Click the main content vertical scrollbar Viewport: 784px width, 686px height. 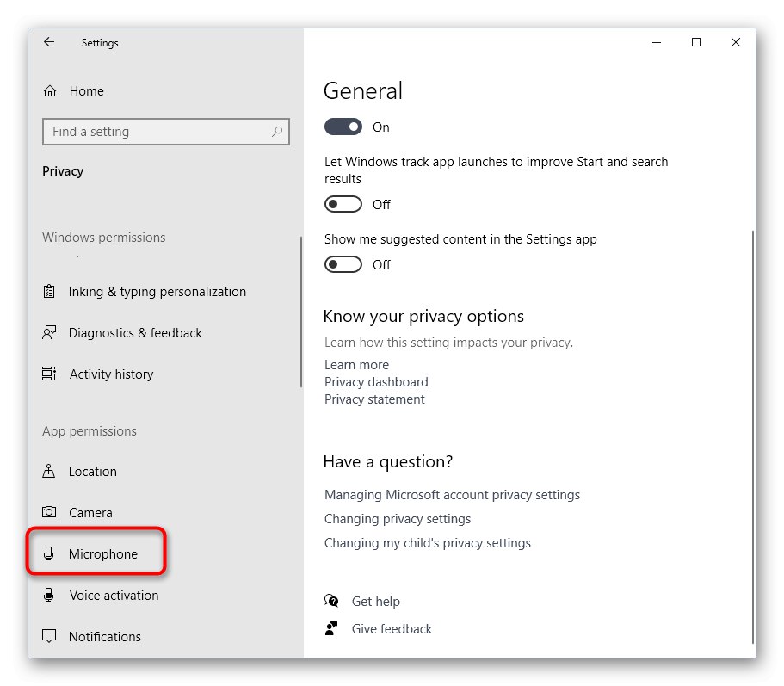[x=753, y=430]
